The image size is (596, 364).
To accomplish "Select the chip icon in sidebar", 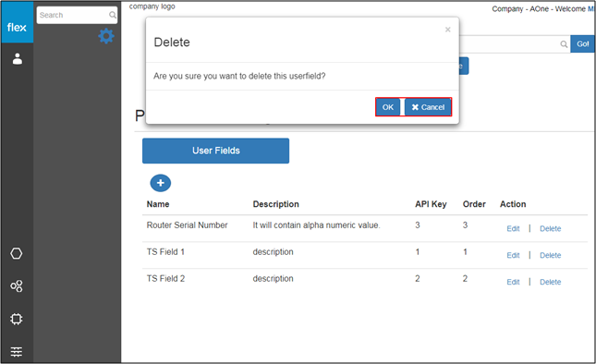I will click(17, 319).
